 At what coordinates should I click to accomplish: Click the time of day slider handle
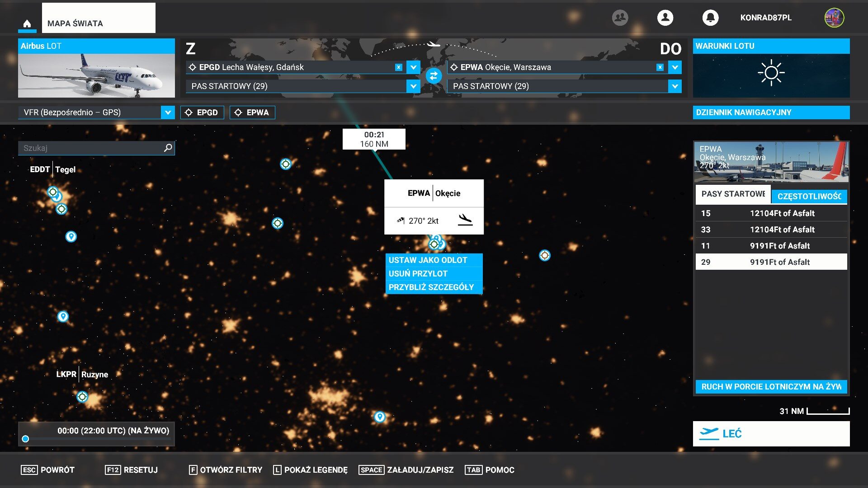pos(26,439)
